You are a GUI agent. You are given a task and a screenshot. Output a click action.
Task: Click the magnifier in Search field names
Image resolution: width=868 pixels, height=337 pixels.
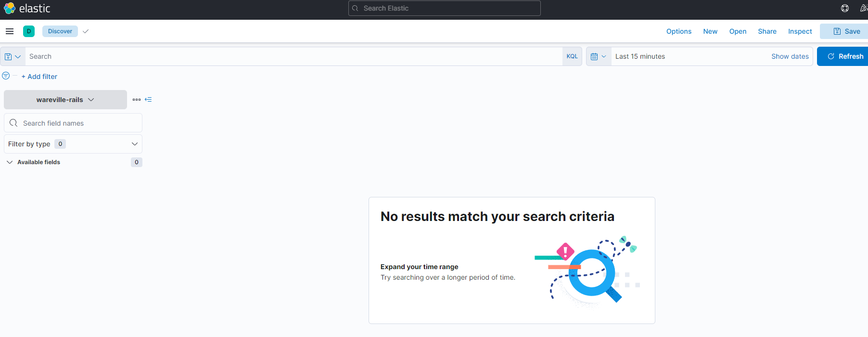click(x=13, y=123)
